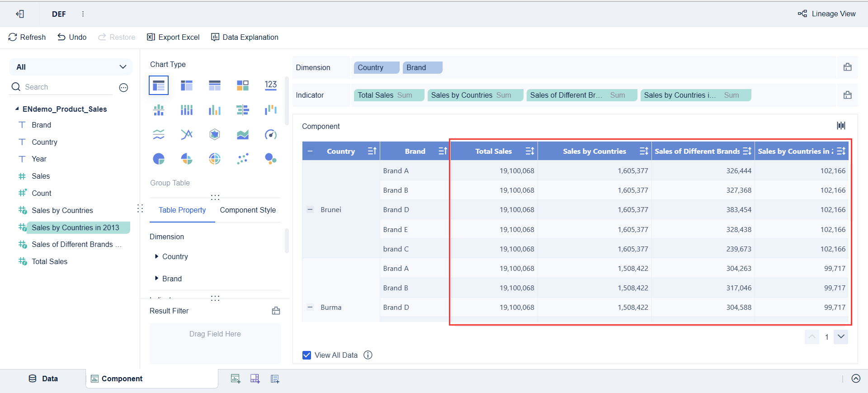
Task: Open the All datasets dropdown
Action: 71,67
